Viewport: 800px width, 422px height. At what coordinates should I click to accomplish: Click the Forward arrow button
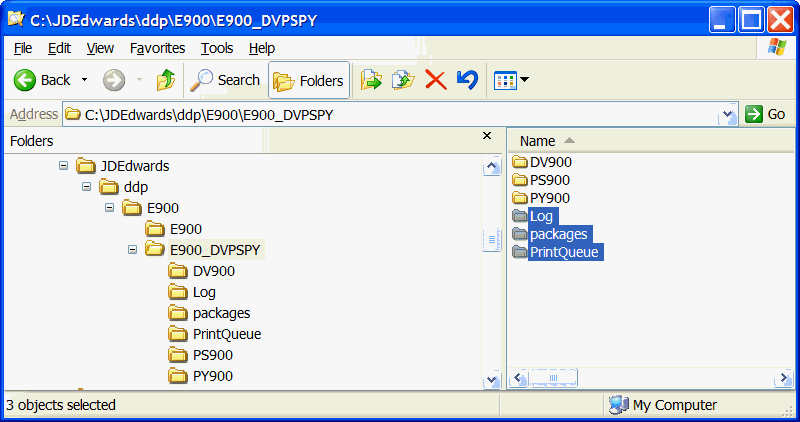tap(114, 80)
